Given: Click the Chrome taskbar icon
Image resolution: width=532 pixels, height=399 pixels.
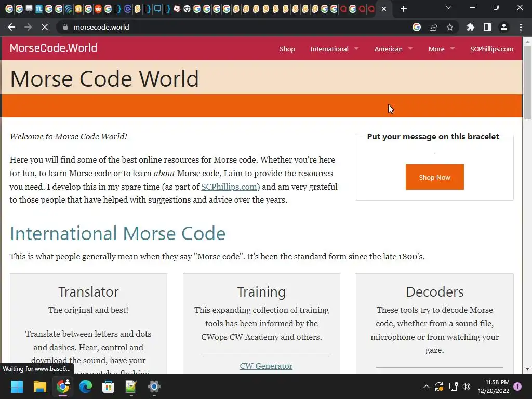Looking at the screenshot, I should click(63, 387).
